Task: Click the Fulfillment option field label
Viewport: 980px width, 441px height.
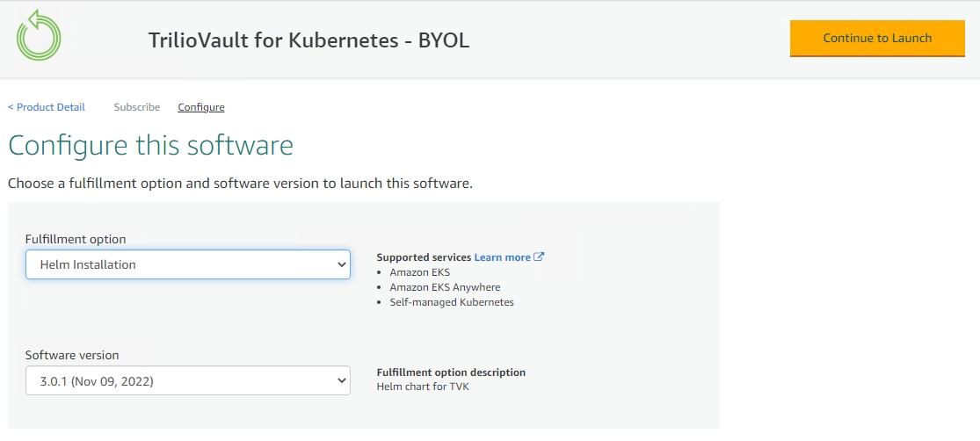Action: point(76,239)
